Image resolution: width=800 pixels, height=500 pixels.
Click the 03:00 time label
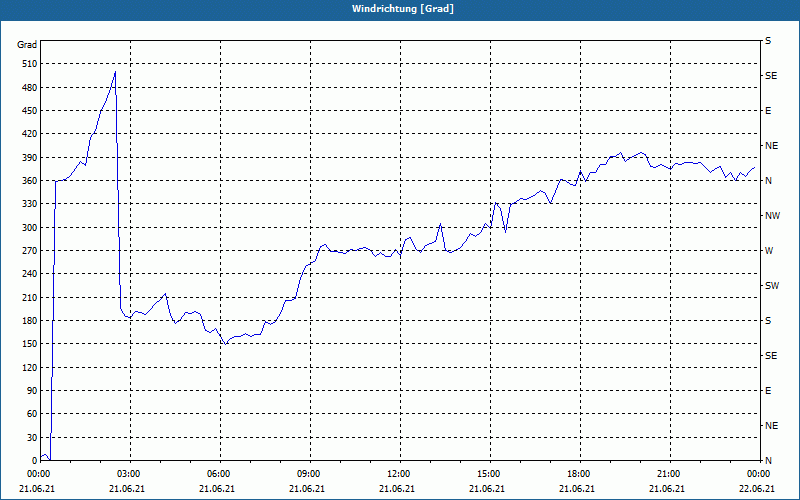coord(127,474)
